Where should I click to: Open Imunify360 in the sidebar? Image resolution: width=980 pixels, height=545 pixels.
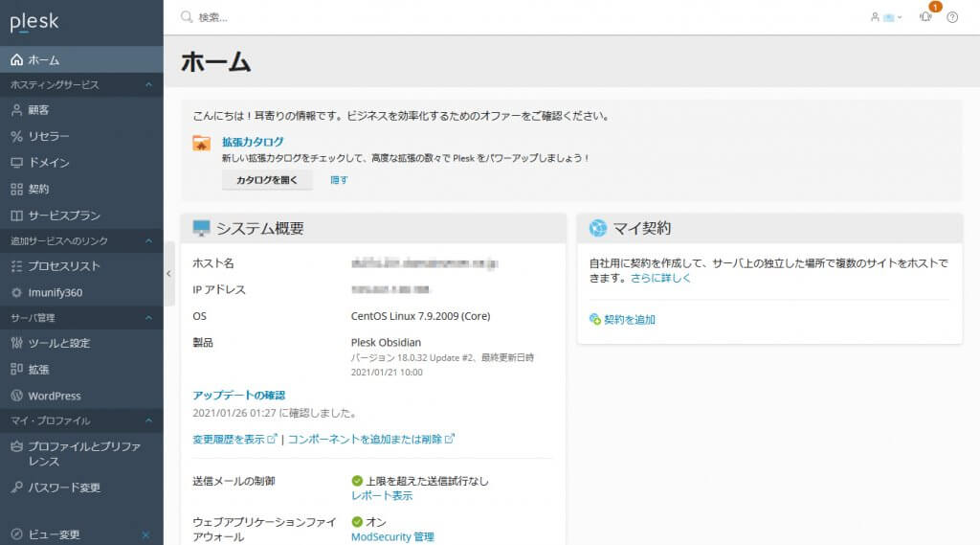(x=81, y=292)
